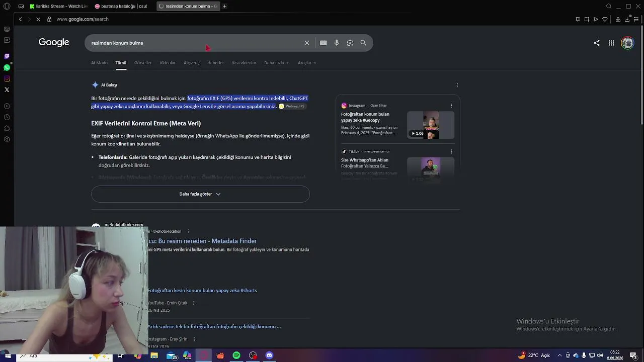This screenshot has height=362, width=644.
Task: Start voice search with the microphone
Action: 337,43
